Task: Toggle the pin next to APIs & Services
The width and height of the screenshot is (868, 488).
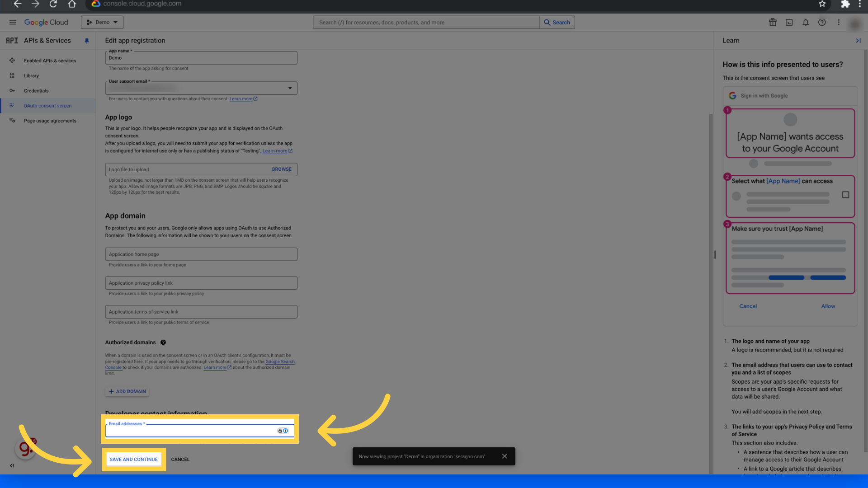Action: [x=87, y=41]
